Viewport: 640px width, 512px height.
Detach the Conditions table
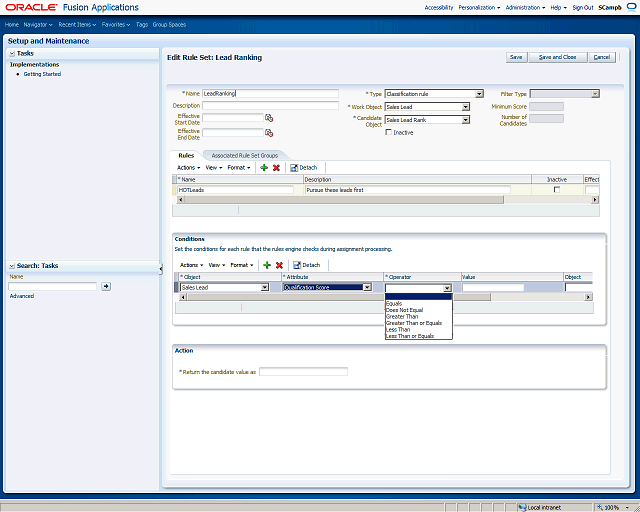tap(306, 265)
